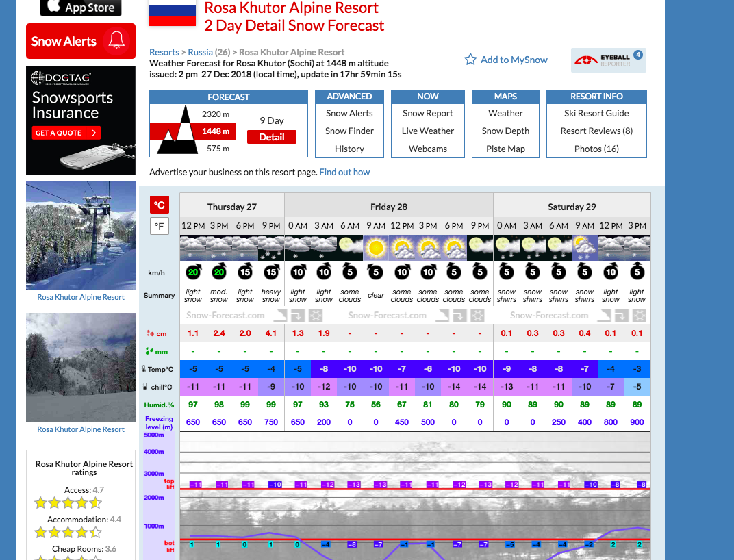This screenshot has height=560, width=734.
Task: Select the 575 m bottom elevation
Action: coord(218,148)
